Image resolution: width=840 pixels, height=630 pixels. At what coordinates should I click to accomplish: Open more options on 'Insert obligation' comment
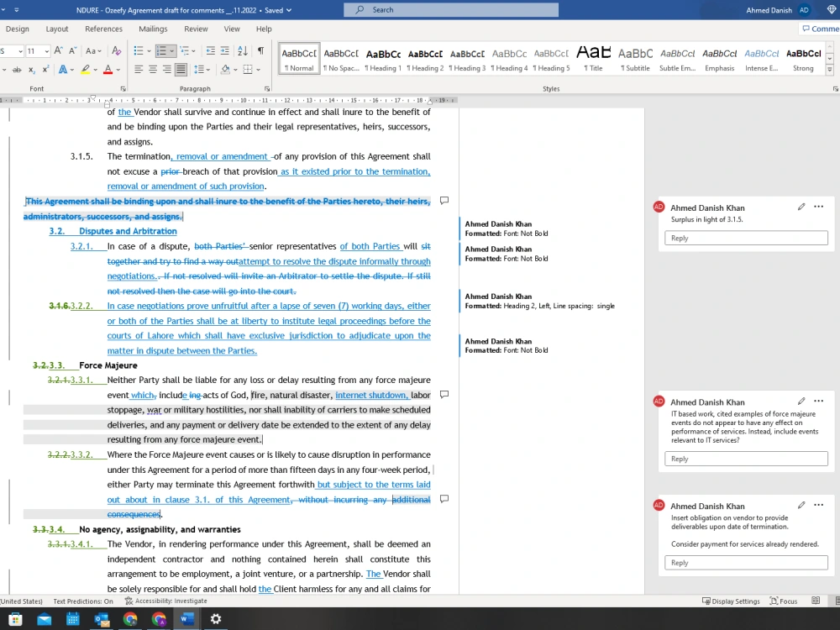pos(818,505)
